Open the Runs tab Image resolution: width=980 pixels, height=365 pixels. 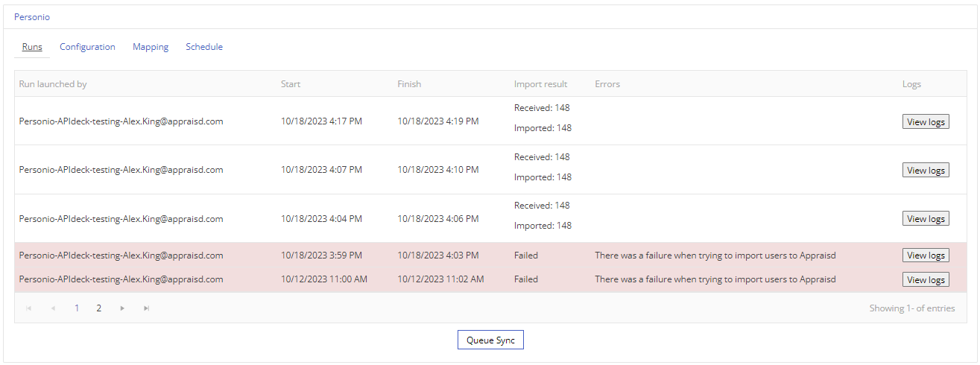32,47
